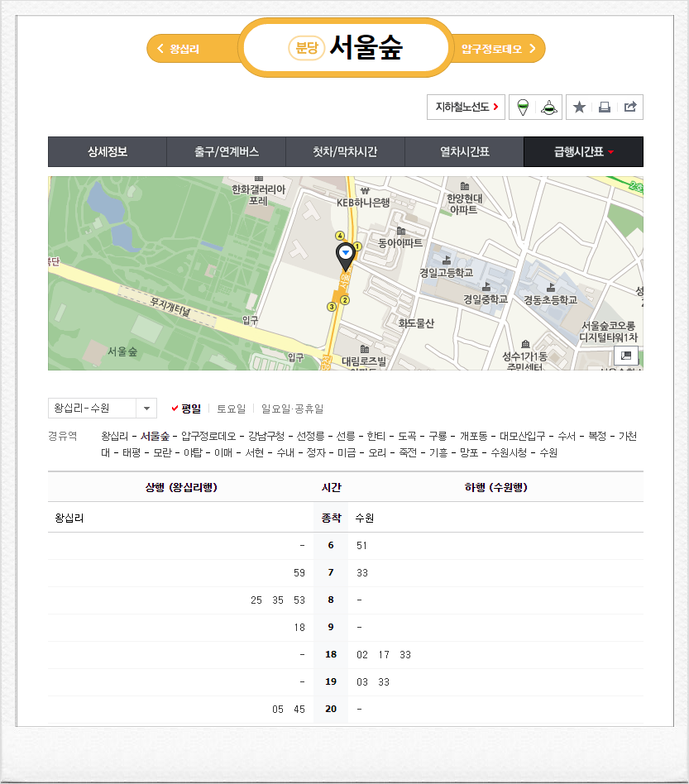Set station as departure with green pin icon
This screenshot has width=689, height=784.
(523, 107)
